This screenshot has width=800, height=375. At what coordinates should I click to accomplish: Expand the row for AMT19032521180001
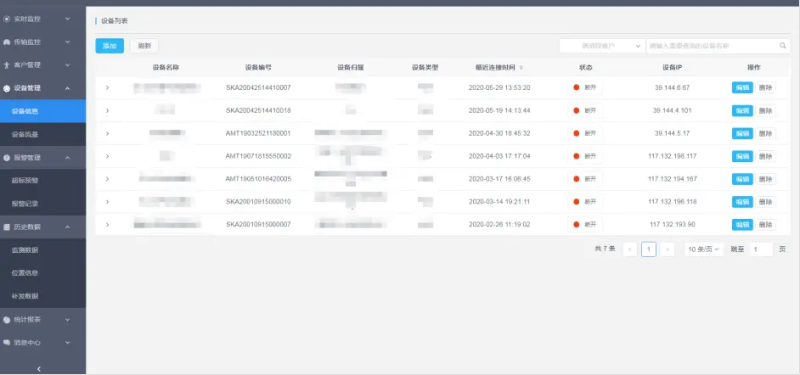point(107,133)
